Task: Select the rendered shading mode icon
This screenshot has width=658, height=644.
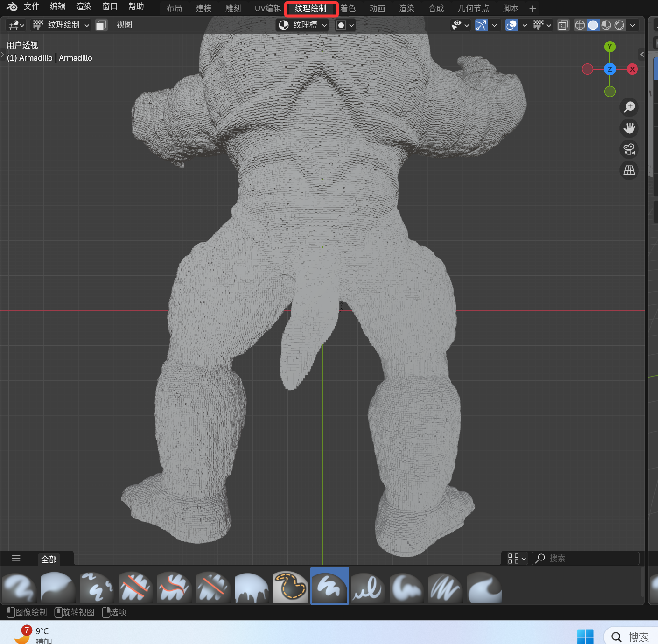Action: pyautogui.click(x=619, y=25)
